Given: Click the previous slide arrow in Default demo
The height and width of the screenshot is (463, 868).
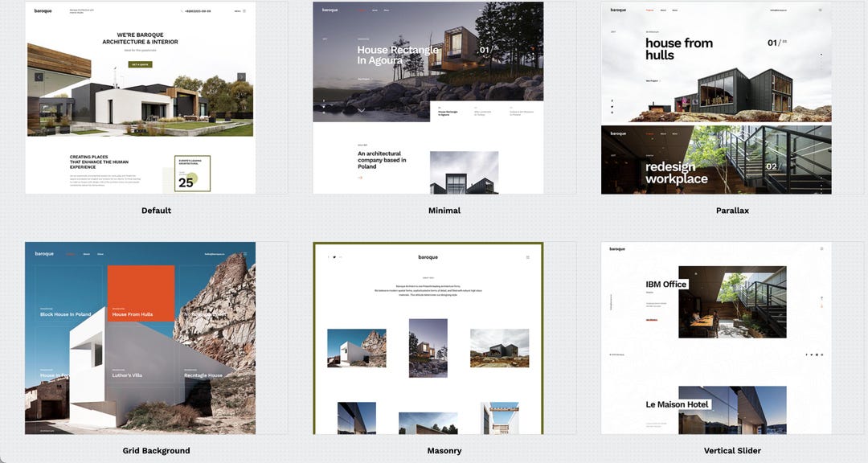Looking at the screenshot, I should [x=39, y=77].
